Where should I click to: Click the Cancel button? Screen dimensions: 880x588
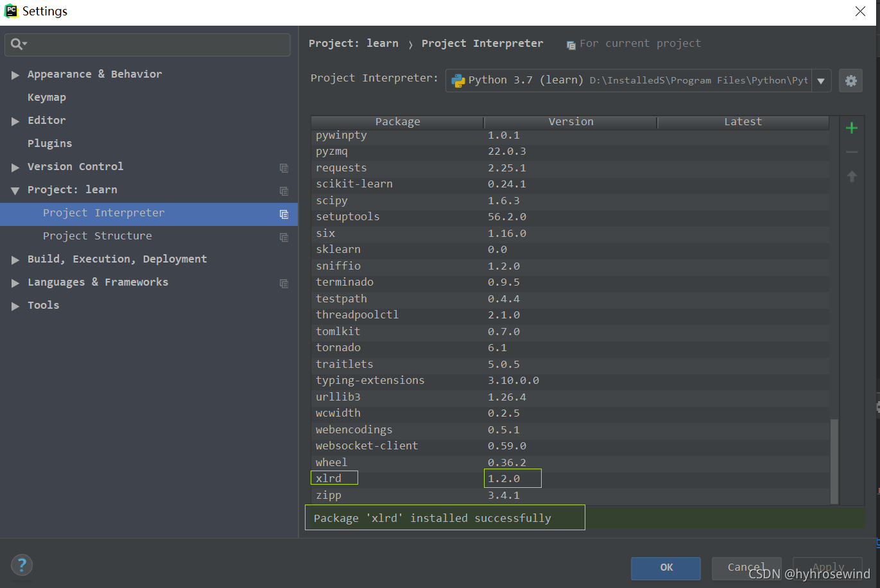tap(746, 568)
